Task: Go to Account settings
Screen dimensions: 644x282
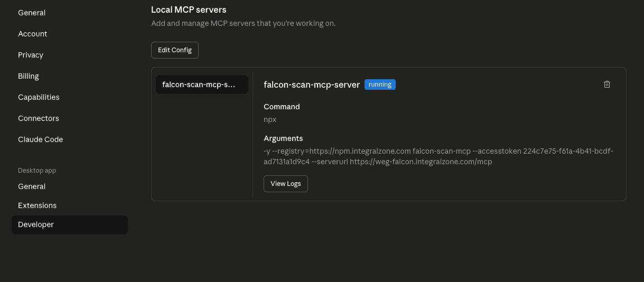Action: (x=33, y=34)
